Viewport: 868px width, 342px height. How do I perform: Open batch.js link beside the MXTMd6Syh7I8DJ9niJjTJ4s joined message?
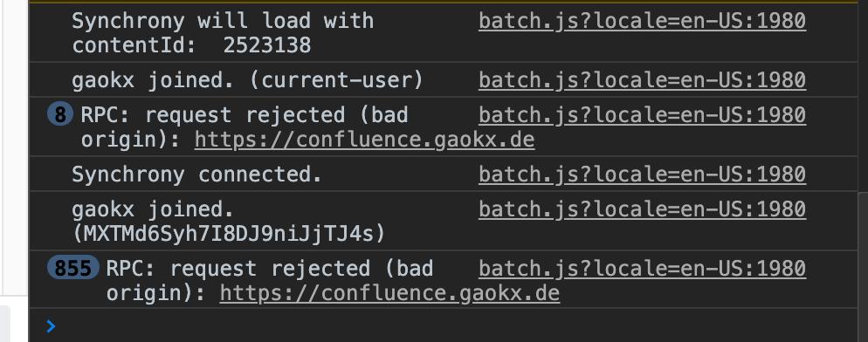click(642, 209)
